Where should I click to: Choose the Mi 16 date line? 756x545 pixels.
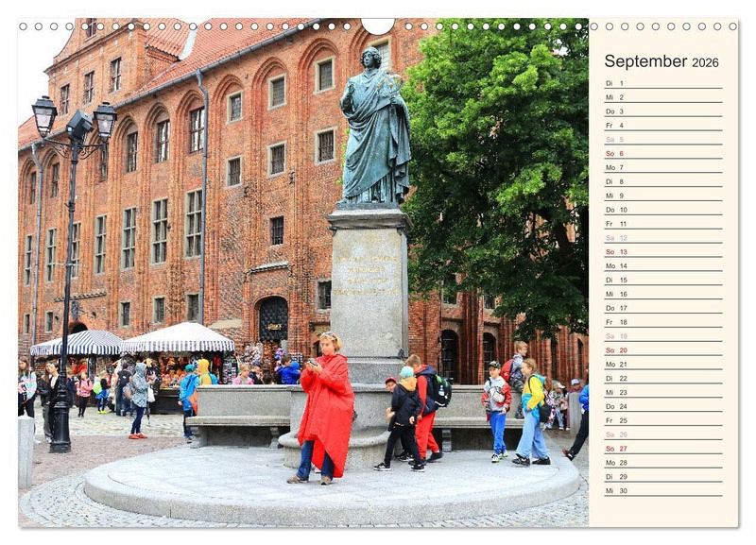(x=662, y=294)
